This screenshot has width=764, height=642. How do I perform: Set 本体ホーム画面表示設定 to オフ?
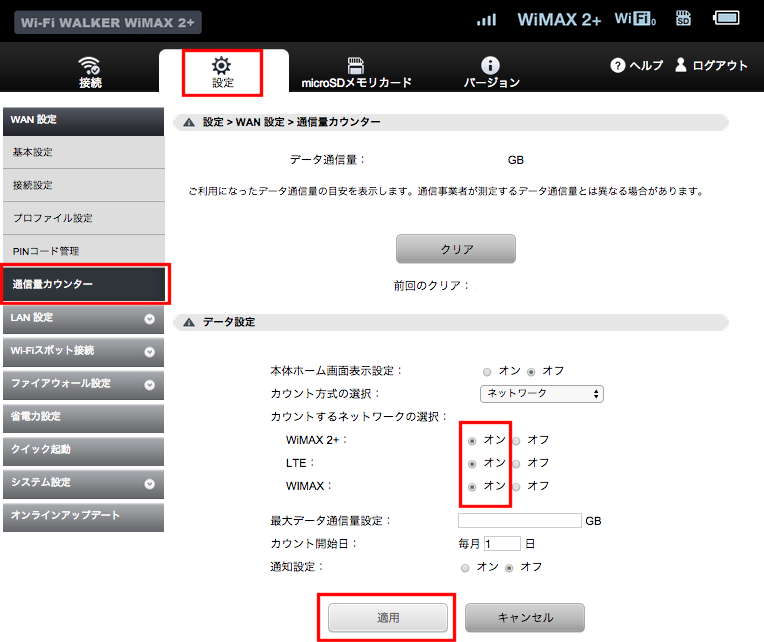pyautogui.click(x=531, y=372)
